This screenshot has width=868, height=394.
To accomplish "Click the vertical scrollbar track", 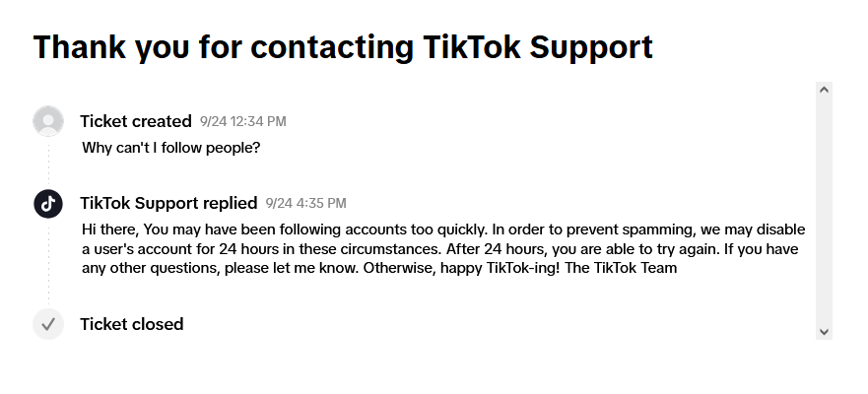I will 825,210.
